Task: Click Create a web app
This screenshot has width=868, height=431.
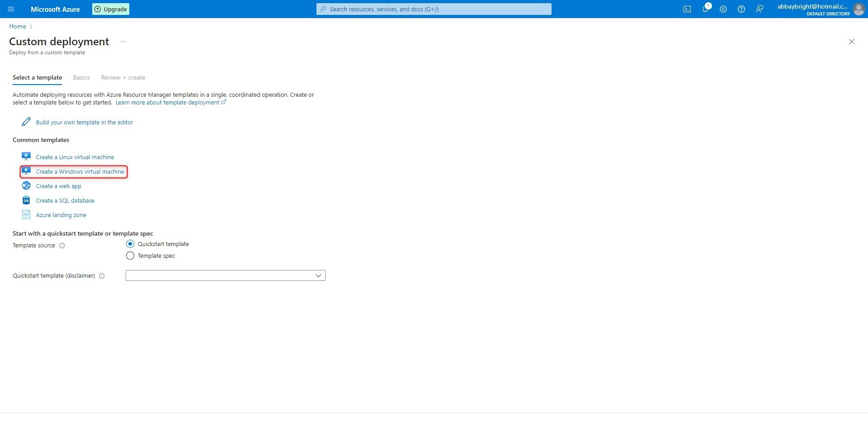Action: click(x=59, y=186)
